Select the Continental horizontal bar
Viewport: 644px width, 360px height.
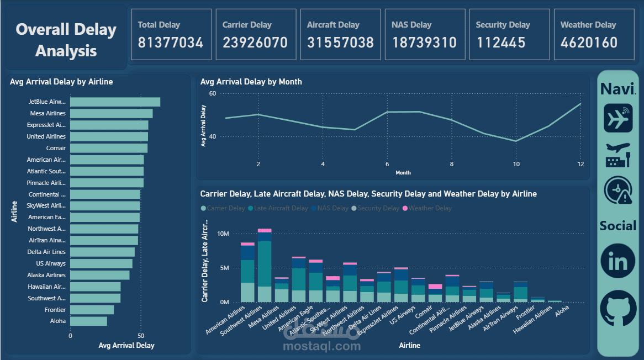105,194
